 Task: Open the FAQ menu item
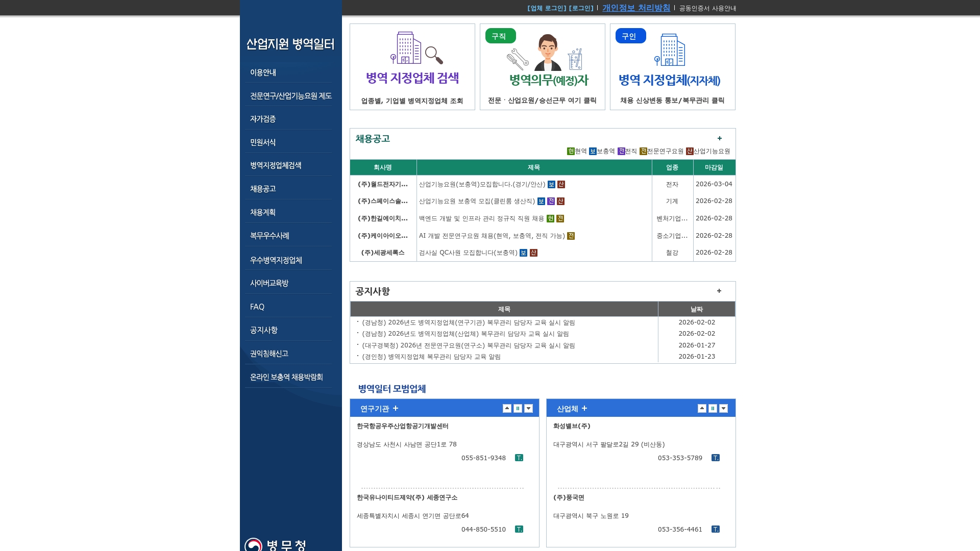click(x=257, y=307)
